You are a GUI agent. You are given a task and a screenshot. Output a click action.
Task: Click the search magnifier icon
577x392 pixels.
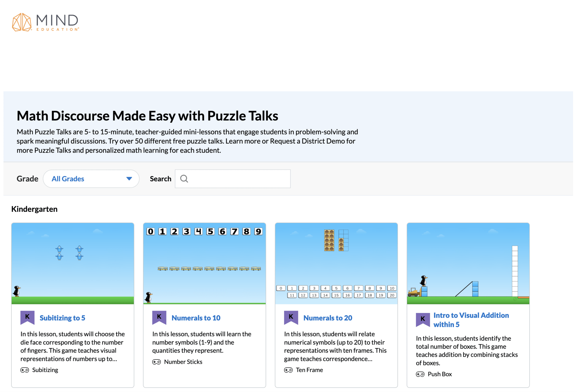[x=184, y=179]
